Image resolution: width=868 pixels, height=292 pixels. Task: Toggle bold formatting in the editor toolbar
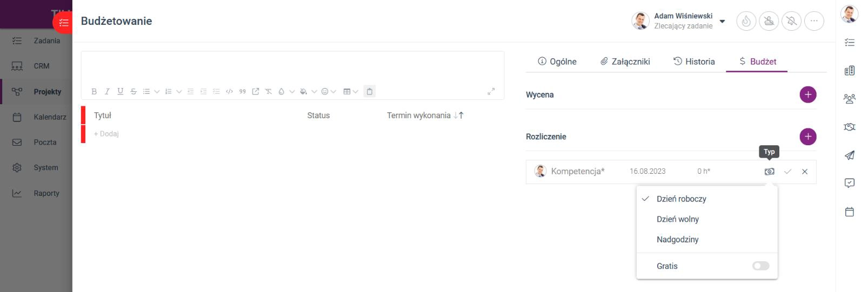tap(94, 91)
